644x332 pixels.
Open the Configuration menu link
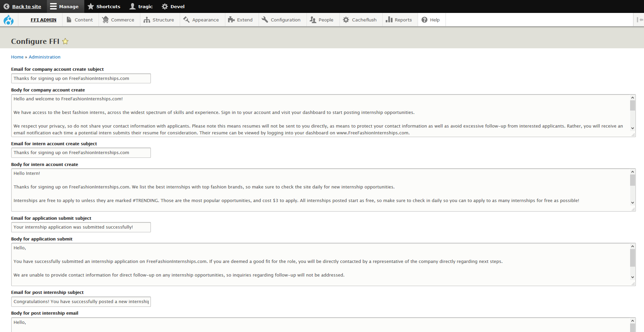pyautogui.click(x=285, y=20)
